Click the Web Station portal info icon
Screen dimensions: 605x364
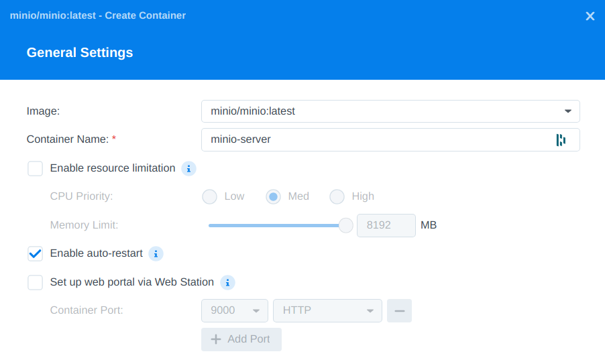pos(227,283)
